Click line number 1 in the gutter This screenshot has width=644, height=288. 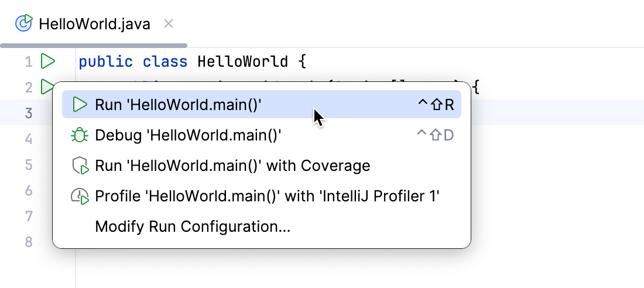(29, 61)
